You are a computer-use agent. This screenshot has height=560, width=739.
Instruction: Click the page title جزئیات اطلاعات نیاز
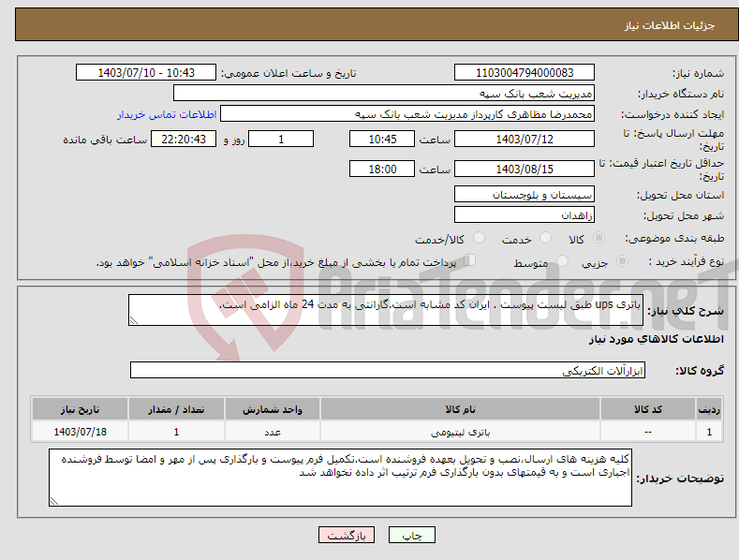pos(670,25)
